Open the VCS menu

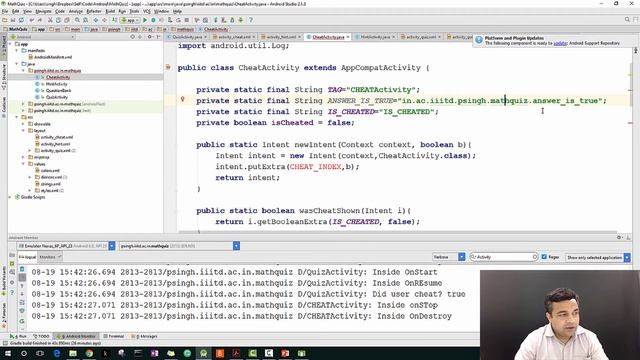(x=147, y=11)
